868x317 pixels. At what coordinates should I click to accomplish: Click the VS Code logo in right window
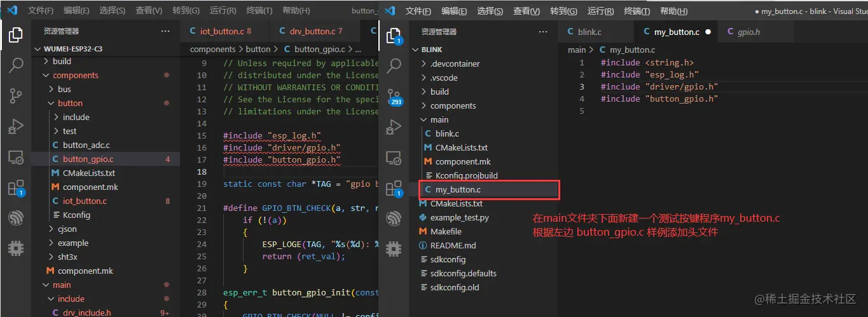coord(390,11)
